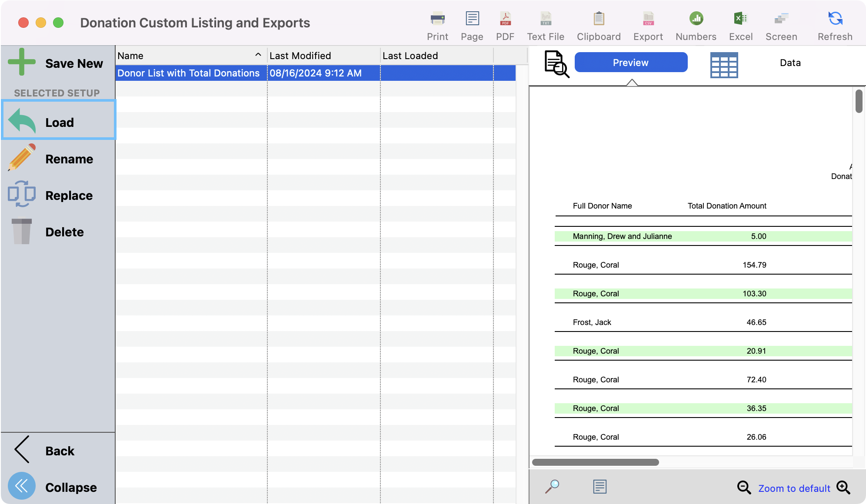
Task: Click Save New setup button
Action: [x=57, y=63]
